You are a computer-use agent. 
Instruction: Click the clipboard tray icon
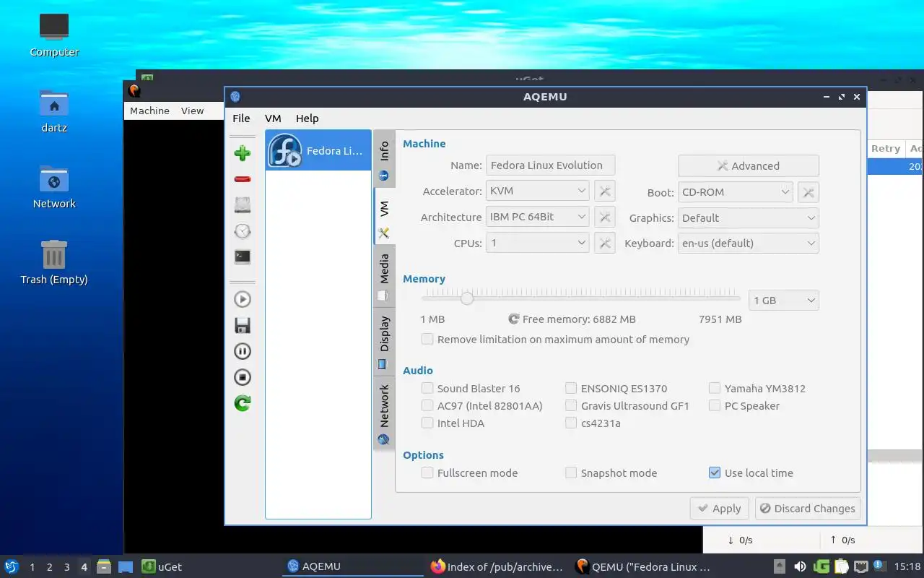pos(841,566)
